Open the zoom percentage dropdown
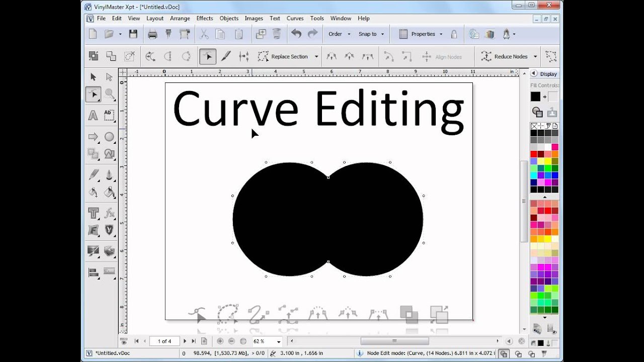This screenshot has height=362, width=644. (279, 341)
